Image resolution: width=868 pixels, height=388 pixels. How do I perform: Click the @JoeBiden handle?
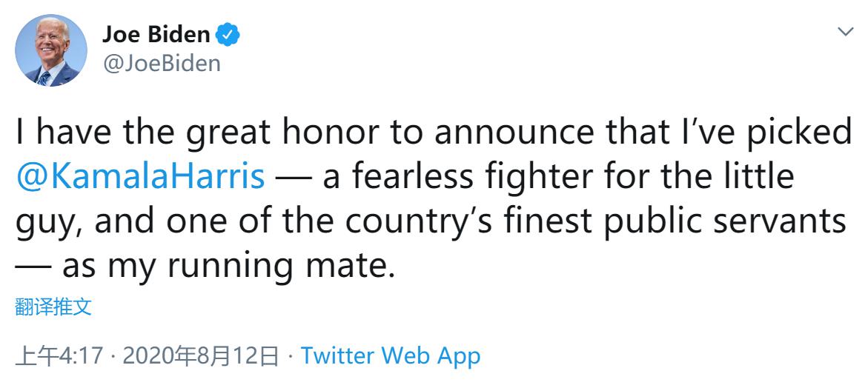161,63
